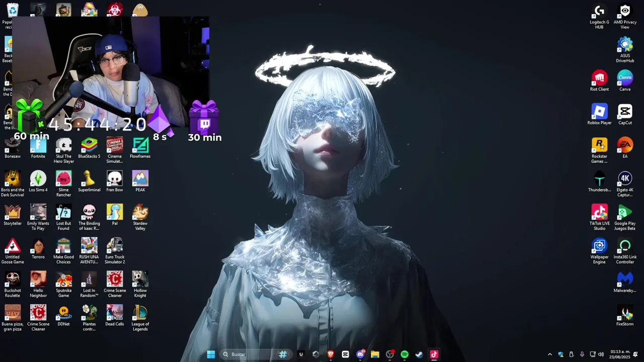
Task: Launch Wallpaper Engine shortcut
Action: tap(599, 251)
